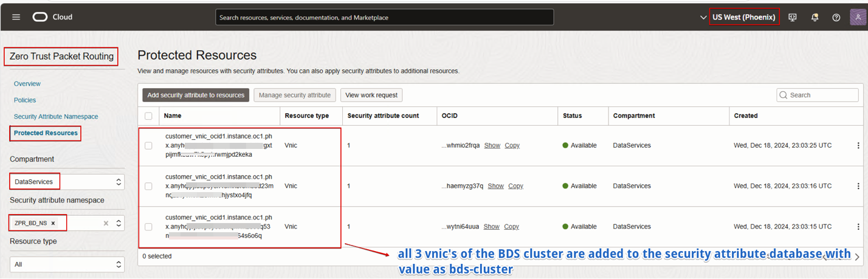Show the full OCID ending whmio2frqa
The width and height of the screenshot is (868, 279).
pyautogui.click(x=492, y=146)
